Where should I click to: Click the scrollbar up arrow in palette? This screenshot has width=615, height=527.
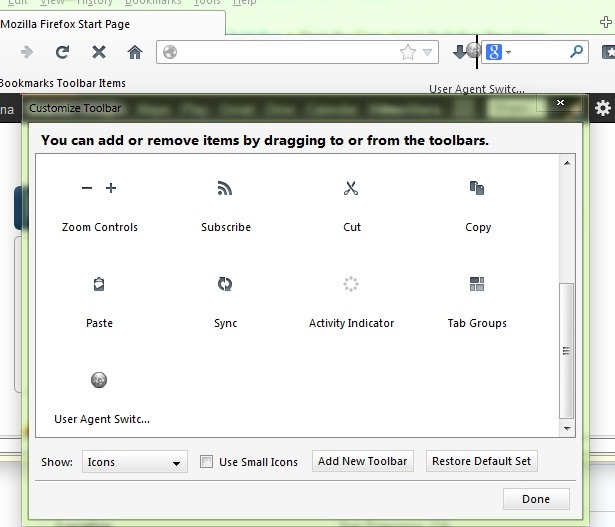point(567,163)
